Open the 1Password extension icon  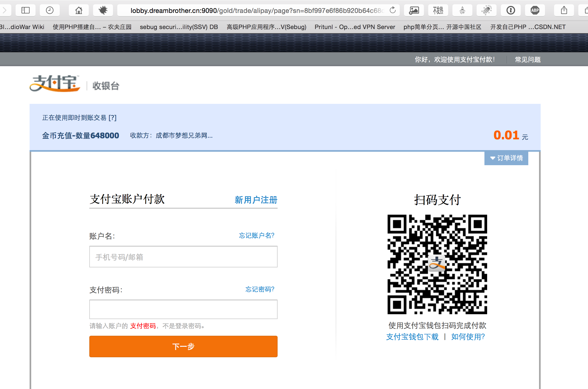[511, 10]
